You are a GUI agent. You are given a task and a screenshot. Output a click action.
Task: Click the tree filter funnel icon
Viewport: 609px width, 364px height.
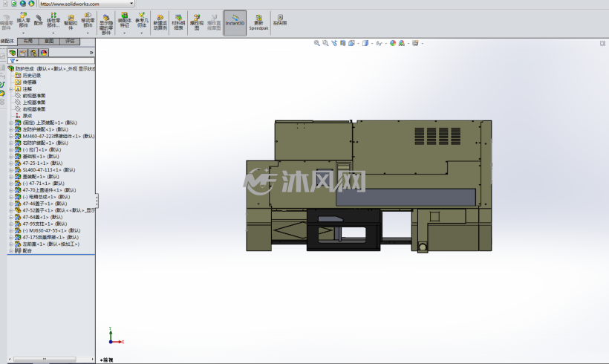click(x=13, y=61)
